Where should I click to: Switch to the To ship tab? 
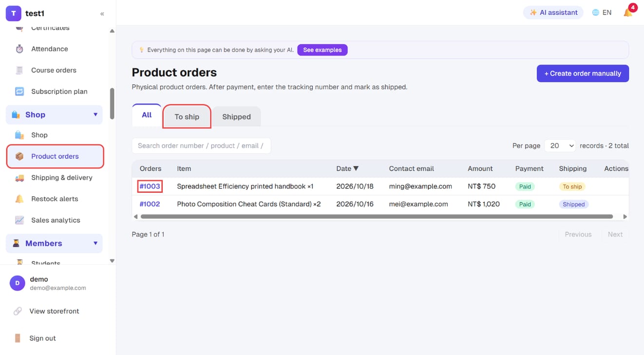187,117
